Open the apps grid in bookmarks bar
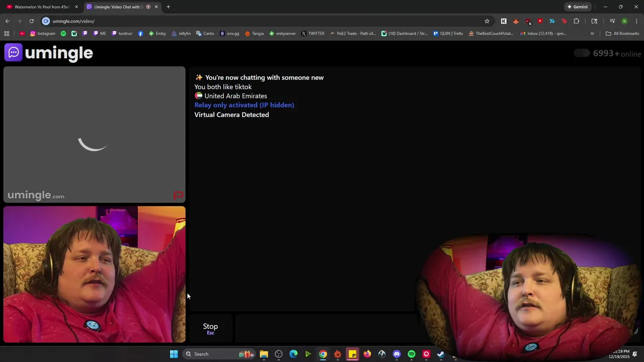Viewport: 644px width, 362px height. [7, 34]
